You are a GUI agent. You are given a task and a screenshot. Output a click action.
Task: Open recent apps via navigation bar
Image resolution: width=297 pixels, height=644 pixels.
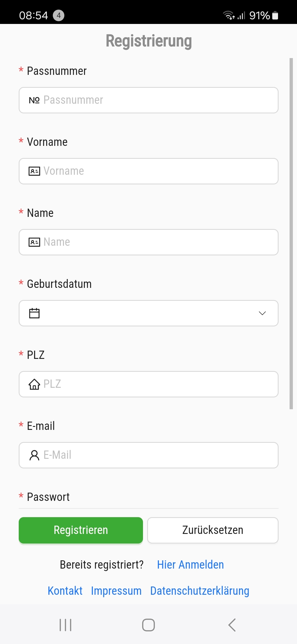(65, 625)
